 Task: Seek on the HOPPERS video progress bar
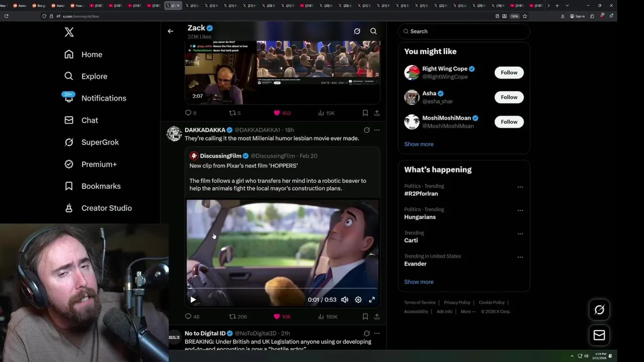click(x=282, y=289)
